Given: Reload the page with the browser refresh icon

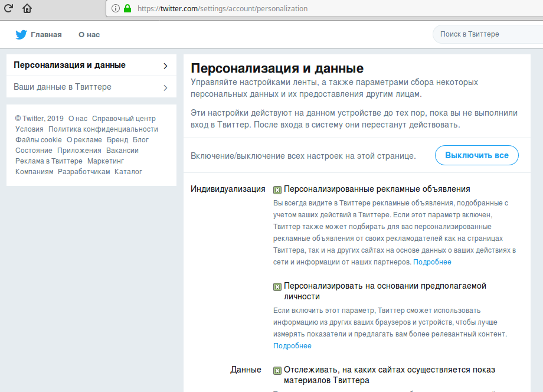Looking at the screenshot, I should [x=9, y=8].
